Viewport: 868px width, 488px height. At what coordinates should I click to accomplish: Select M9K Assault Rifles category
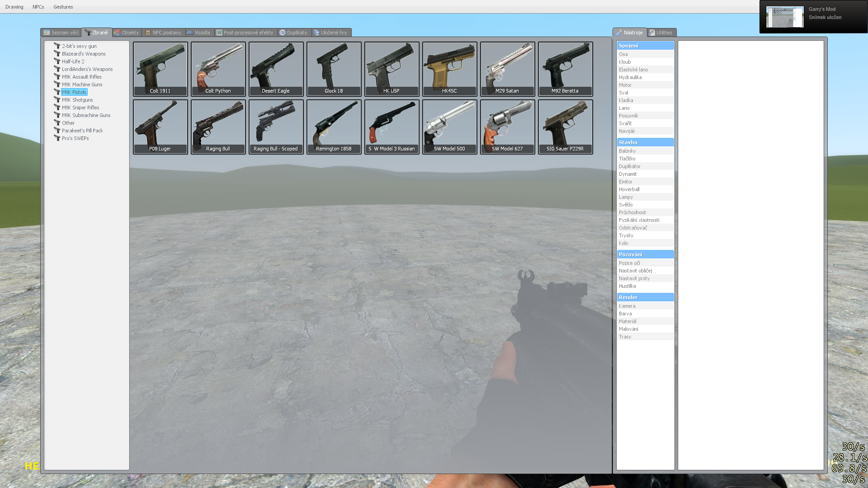[x=81, y=77]
